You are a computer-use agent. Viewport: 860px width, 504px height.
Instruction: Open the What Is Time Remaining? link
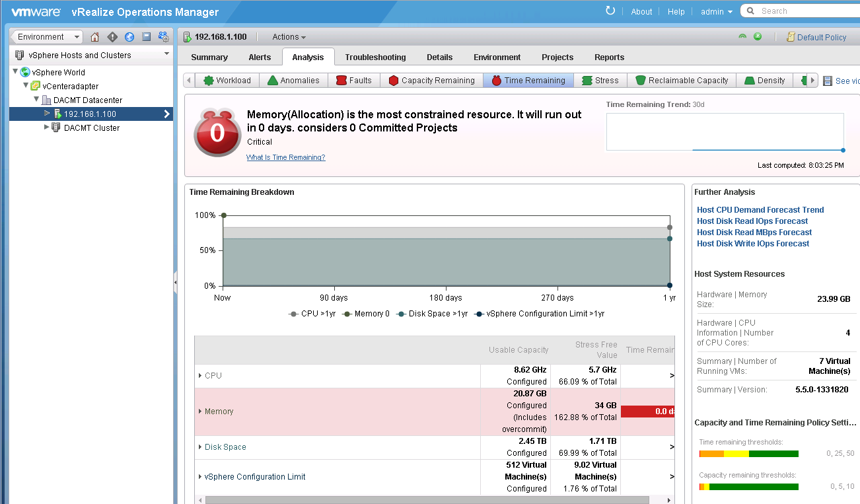285,157
